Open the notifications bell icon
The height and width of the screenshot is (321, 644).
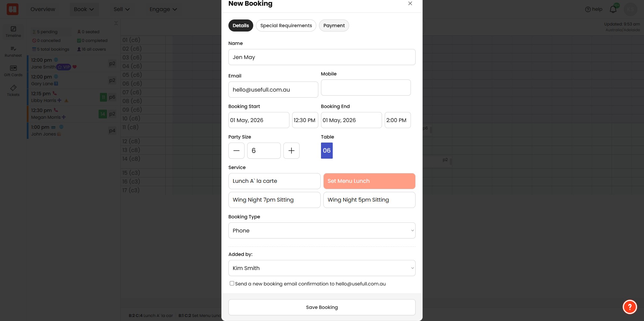[613, 9]
